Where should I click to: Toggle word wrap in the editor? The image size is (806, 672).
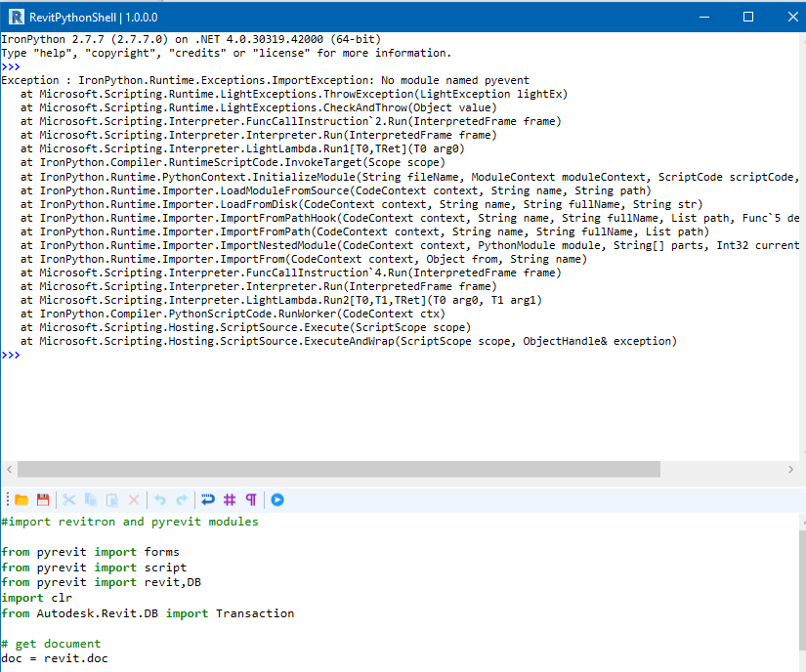pos(208,499)
